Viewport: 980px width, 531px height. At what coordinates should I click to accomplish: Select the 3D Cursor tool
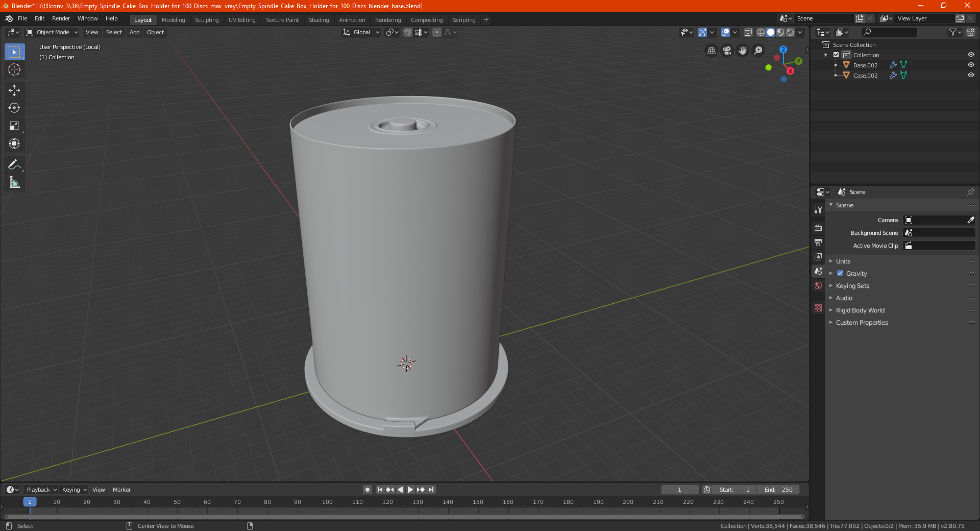(14, 70)
